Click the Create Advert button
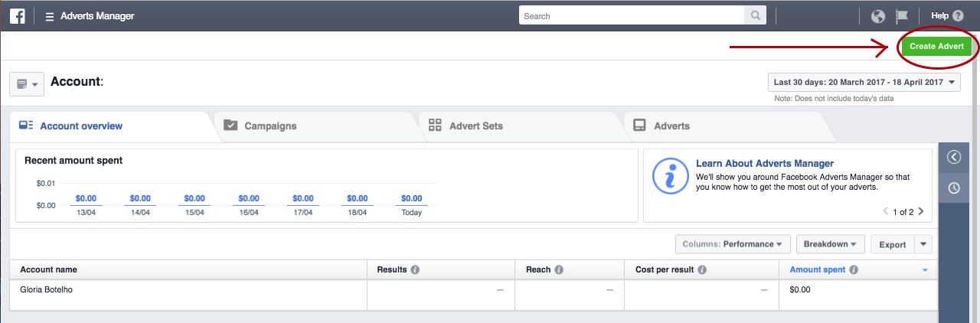This screenshot has width=980, height=323. tap(936, 46)
